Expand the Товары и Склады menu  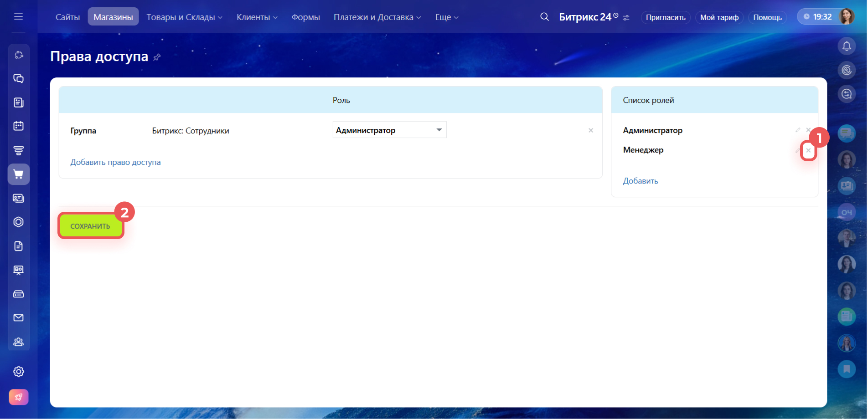(x=184, y=17)
